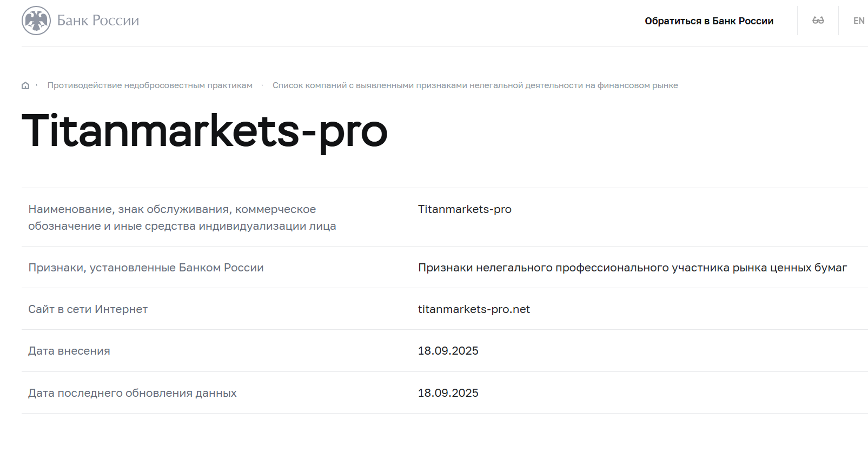The image size is (868, 459).
Task: Switch the site language to EN
Action: (x=857, y=21)
